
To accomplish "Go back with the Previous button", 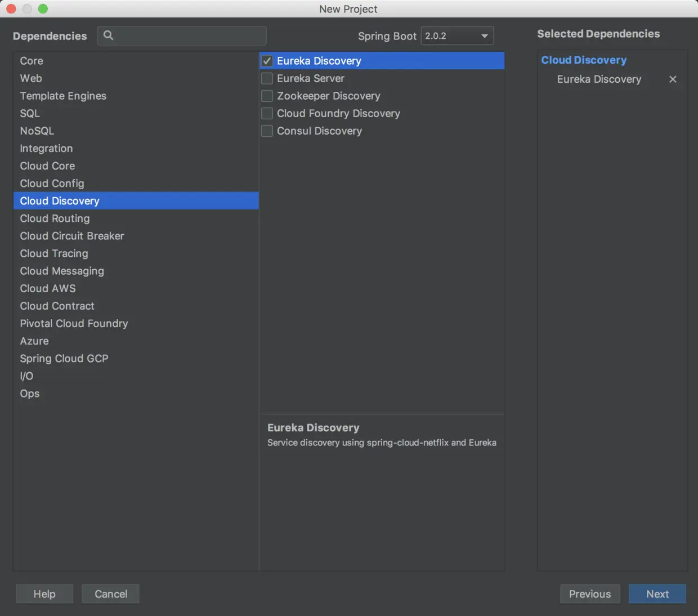I will (x=590, y=594).
